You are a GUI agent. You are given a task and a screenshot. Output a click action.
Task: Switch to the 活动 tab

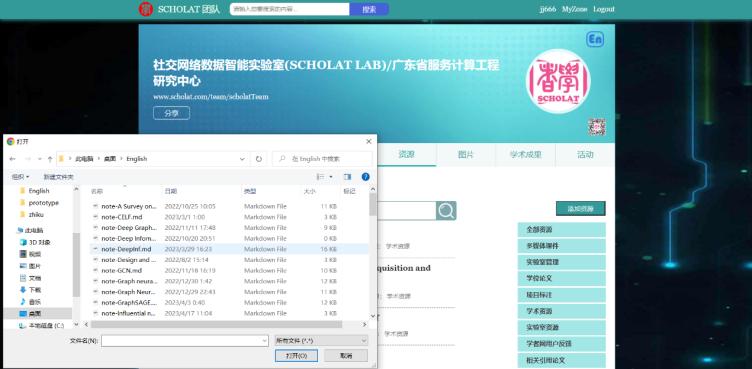coord(585,155)
